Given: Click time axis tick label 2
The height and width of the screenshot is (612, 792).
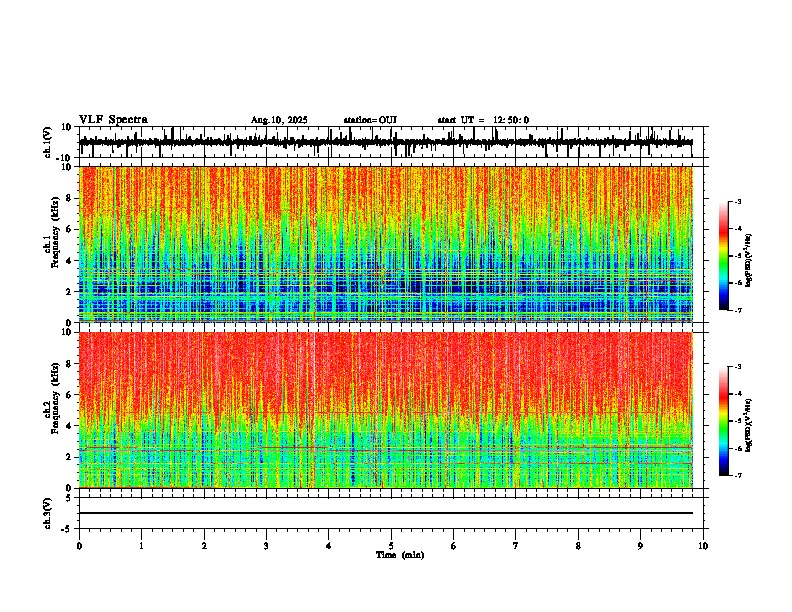Looking at the screenshot, I should pos(204,546).
